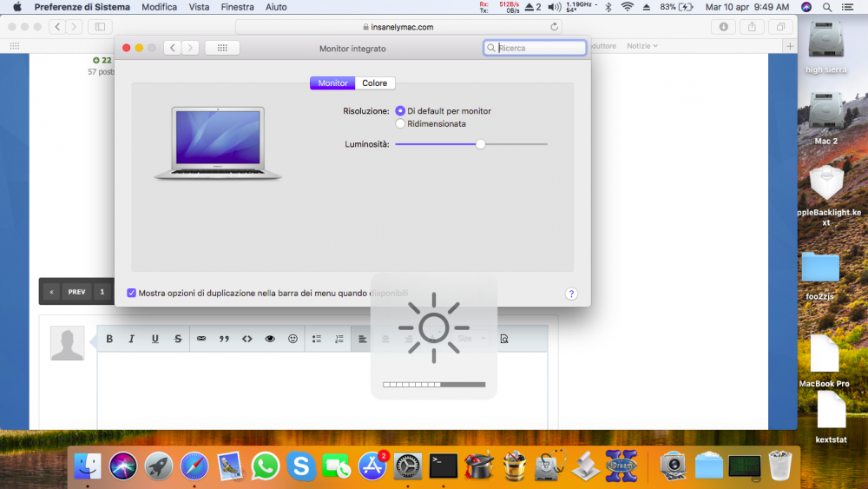Go back in System Preferences window

coord(173,48)
